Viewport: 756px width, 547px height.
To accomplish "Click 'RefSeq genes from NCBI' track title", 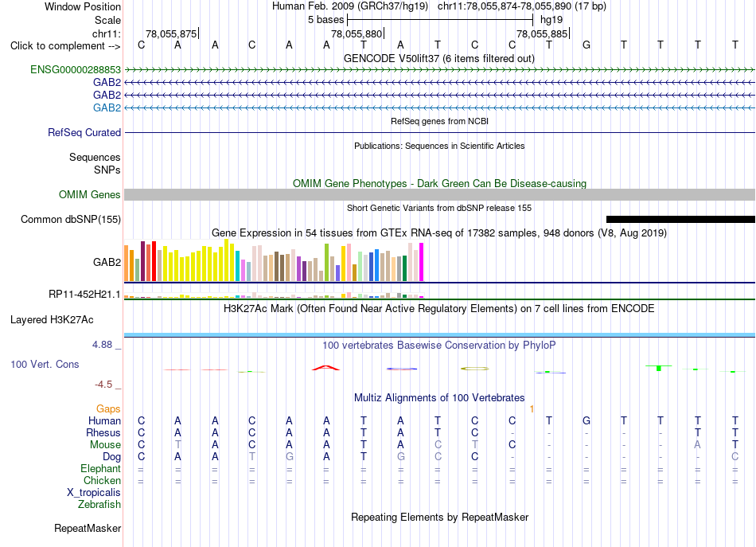I will (x=439, y=121).
